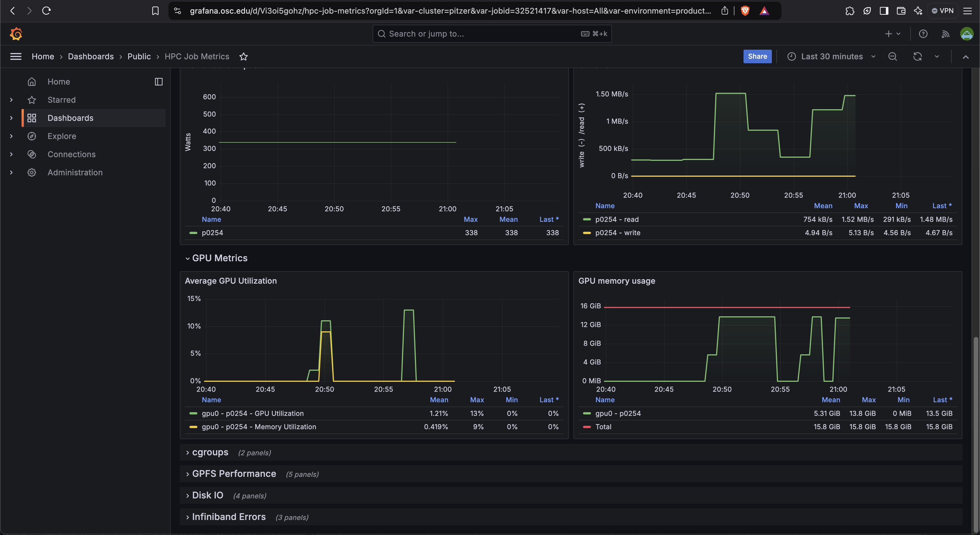Click the Explore compass icon
Screen dimensions: 980x535
tap(31, 136)
